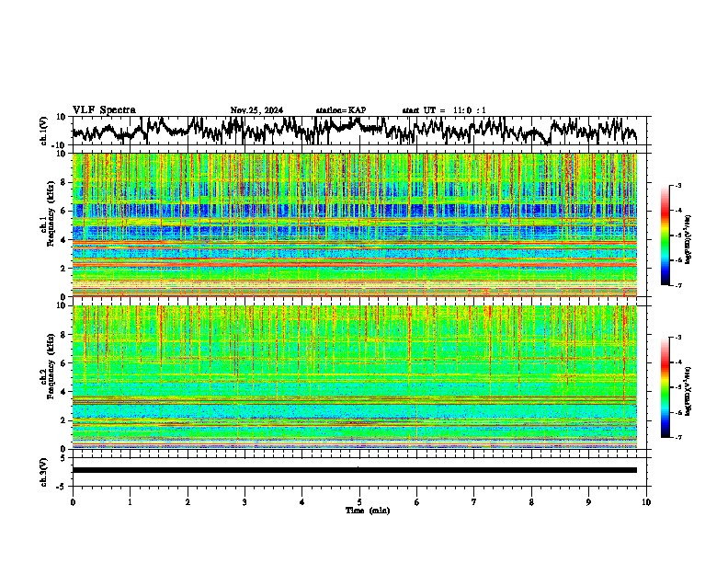Click the "5" minute tick label

coord(359,502)
